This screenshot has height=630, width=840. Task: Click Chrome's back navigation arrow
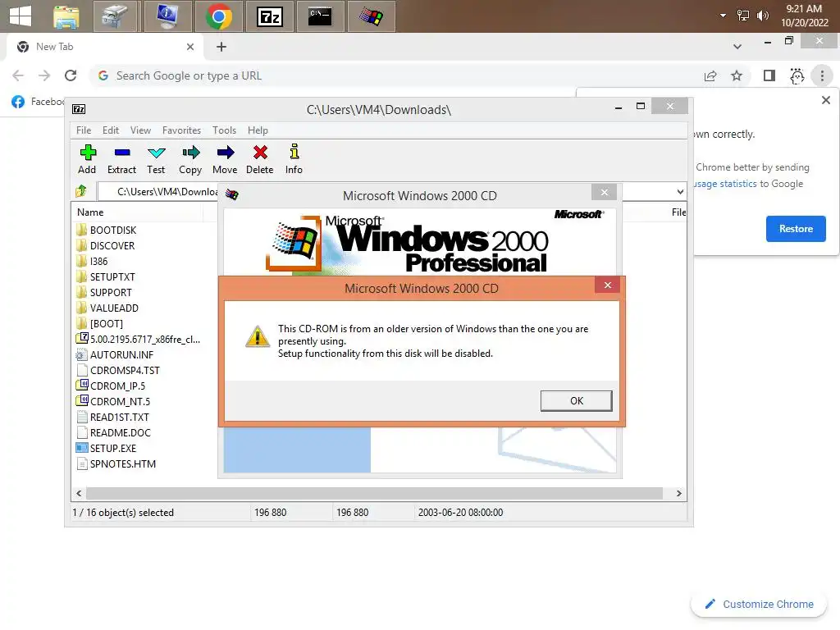point(18,75)
